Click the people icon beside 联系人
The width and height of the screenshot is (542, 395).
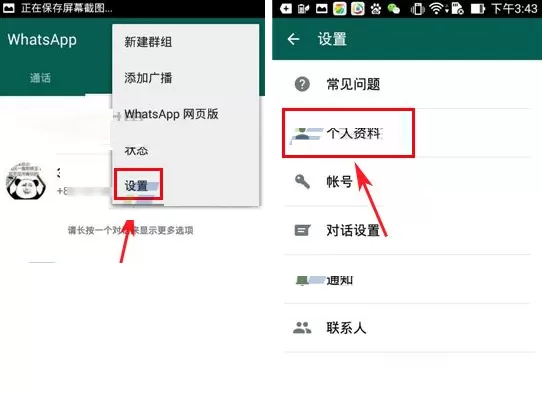click(302, 328)
